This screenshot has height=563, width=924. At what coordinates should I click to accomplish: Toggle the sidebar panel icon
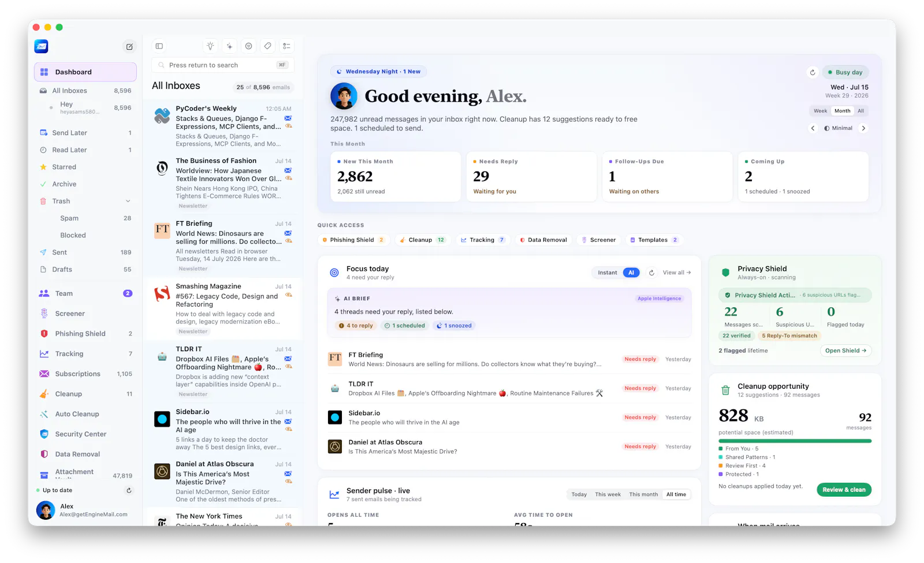(159, 46)
